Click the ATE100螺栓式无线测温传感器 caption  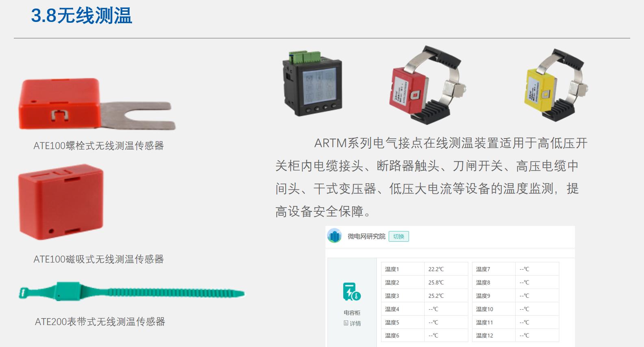tap(98, 145)
